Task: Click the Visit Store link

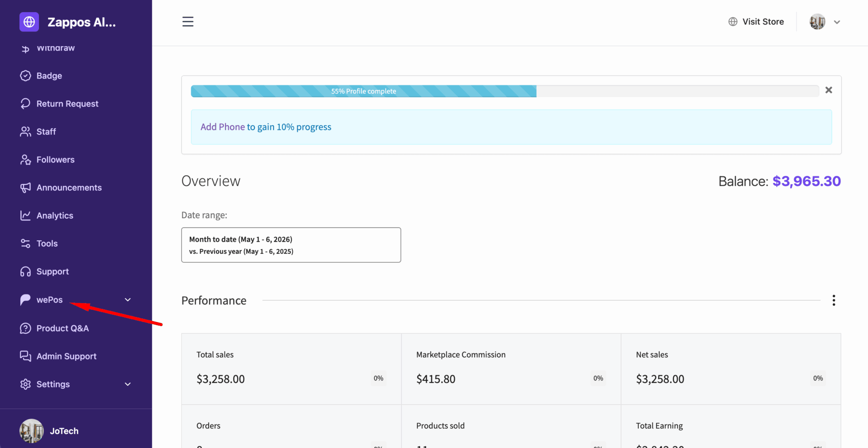Action: (763, 22)
